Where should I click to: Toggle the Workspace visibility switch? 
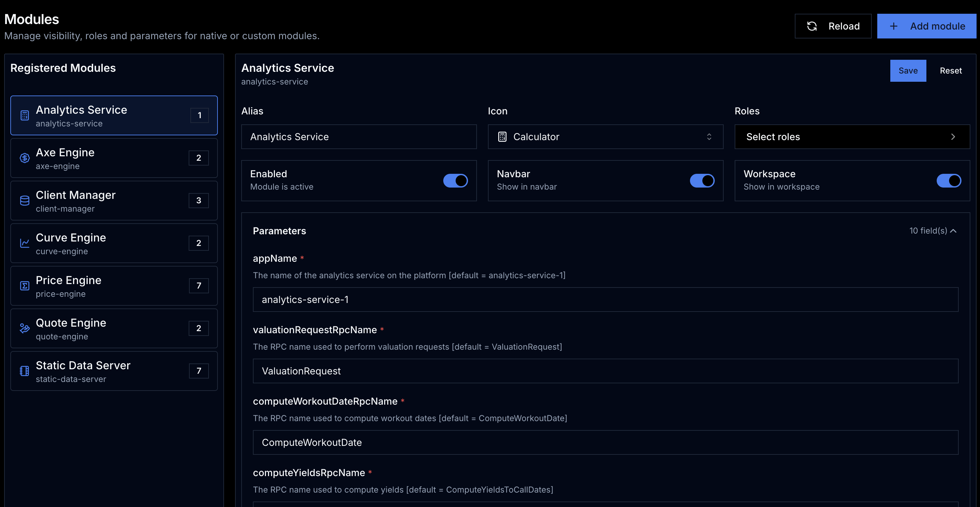point(949,181)
